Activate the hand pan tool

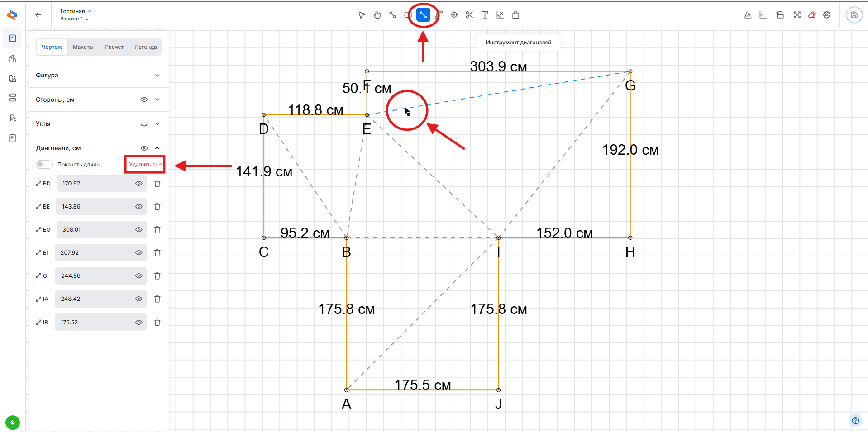377,15
